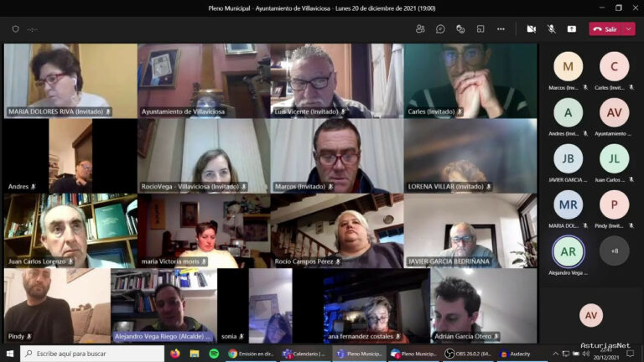644x362 pixels.
Task: Open File Explorer from the taskbar
Action: [x=195, y=354]
